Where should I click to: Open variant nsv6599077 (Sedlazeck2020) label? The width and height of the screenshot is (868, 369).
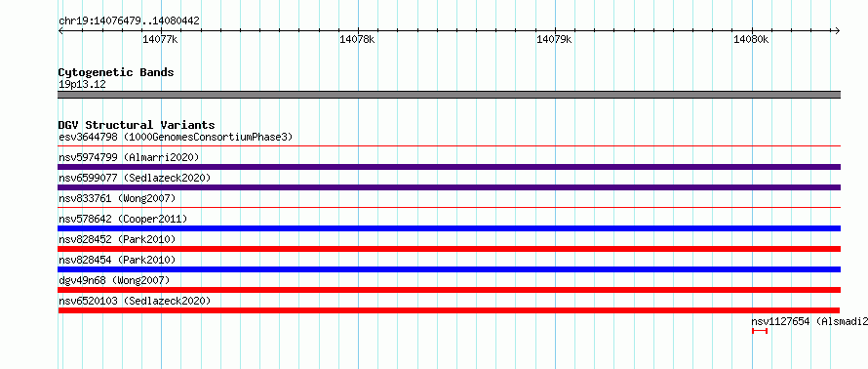pyautogui.click(x=135, y=178)
